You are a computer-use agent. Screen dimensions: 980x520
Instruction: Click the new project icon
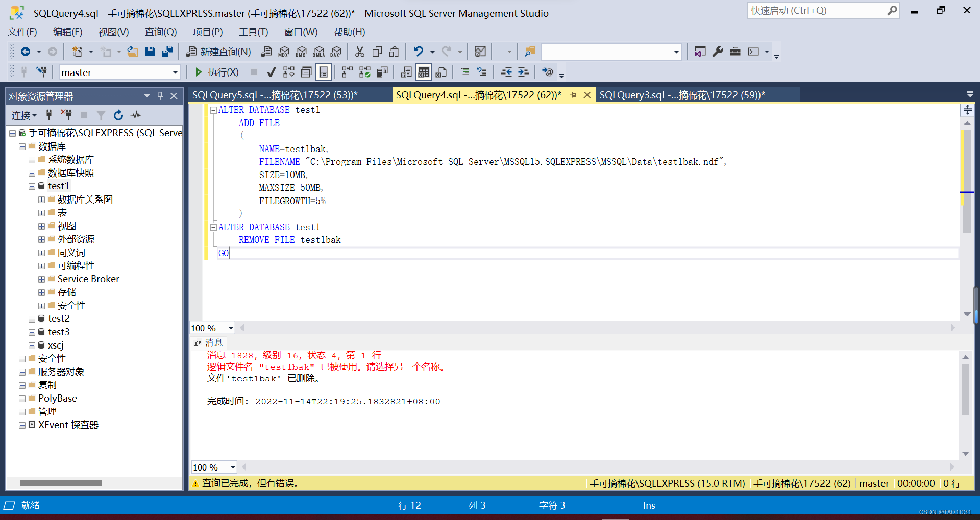click(x=77, y=52)
